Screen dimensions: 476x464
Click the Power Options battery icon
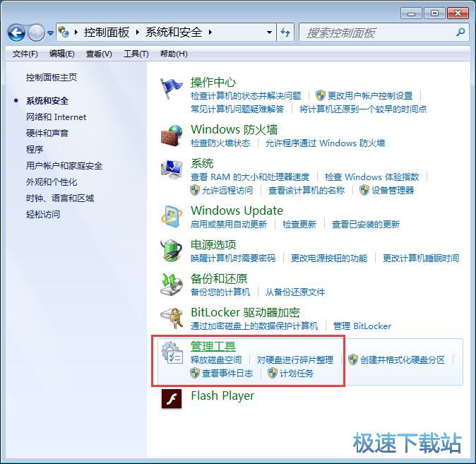[172, 251]
